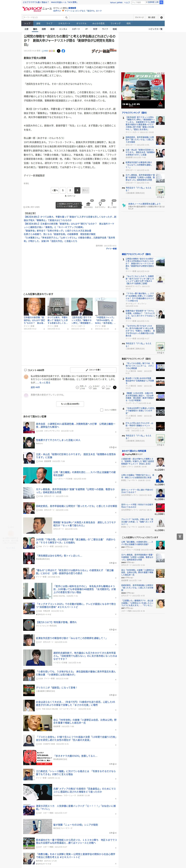Open the ライブ main navigation tab

[x=49, y=24]
